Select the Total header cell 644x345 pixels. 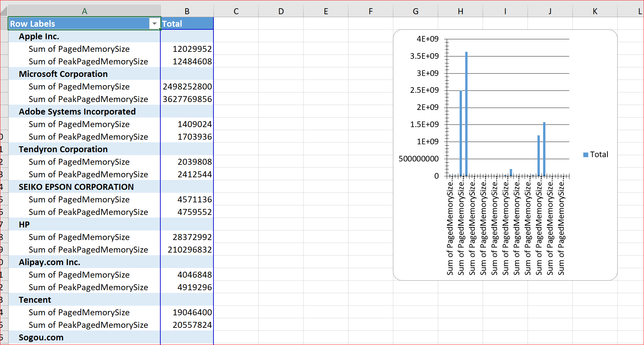point(187,24)
